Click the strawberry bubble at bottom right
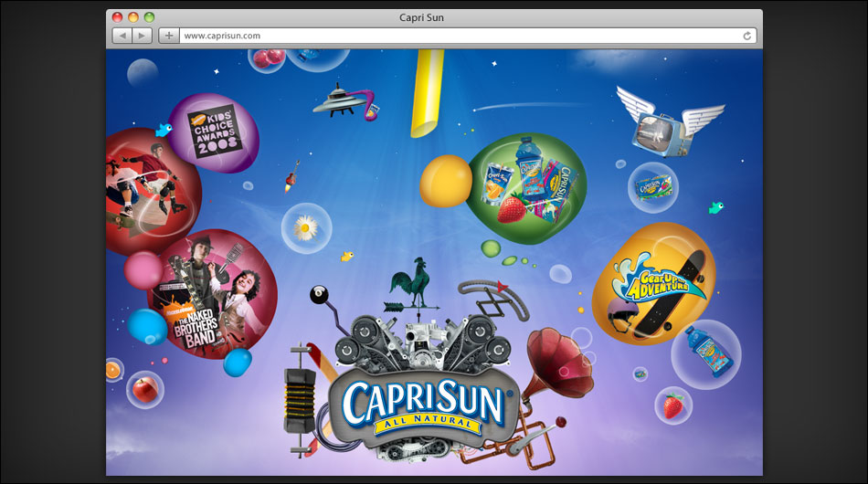This screenshot has height=484, width=868. click(673, 405)
